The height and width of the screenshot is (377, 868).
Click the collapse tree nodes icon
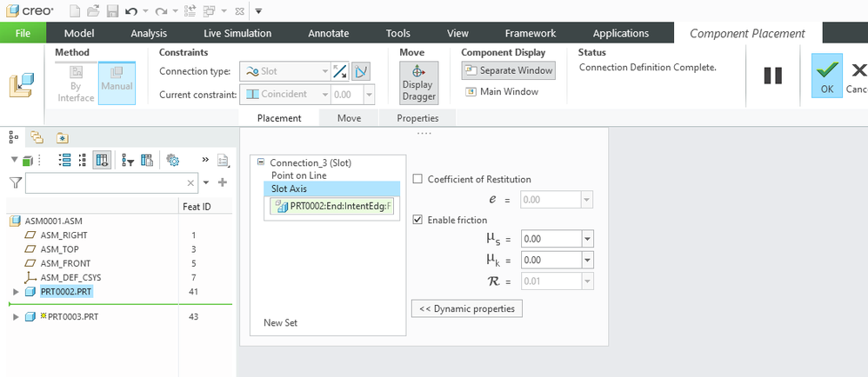[83, 161]
